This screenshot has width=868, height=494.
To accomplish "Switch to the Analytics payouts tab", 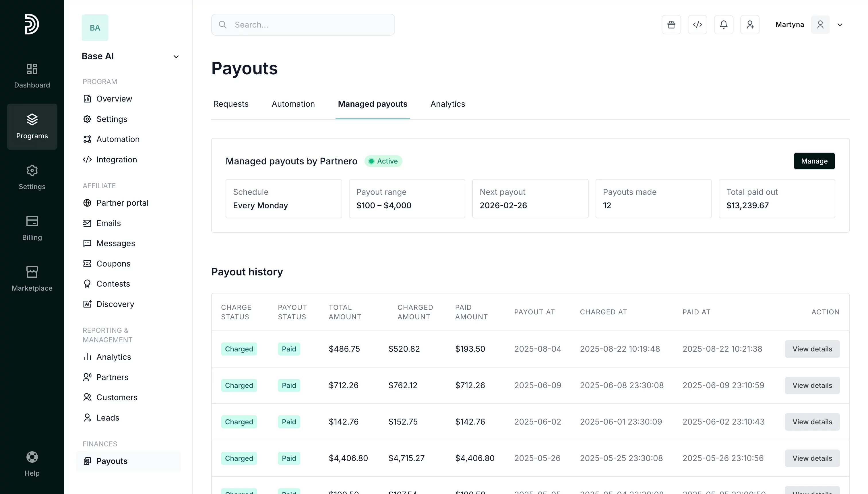I will pos(447,104).
